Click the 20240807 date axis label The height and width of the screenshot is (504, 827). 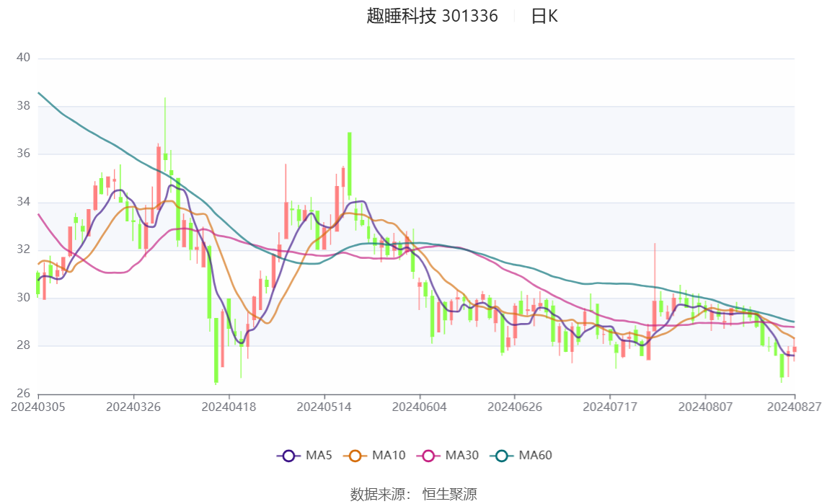[x=705, y=407]
